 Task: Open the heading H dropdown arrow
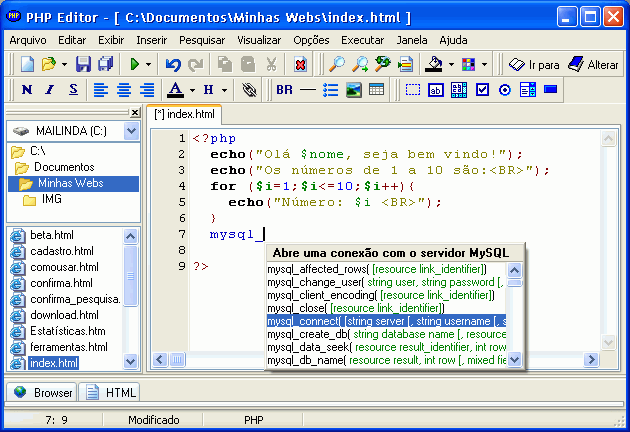click(x=224, y=90)
